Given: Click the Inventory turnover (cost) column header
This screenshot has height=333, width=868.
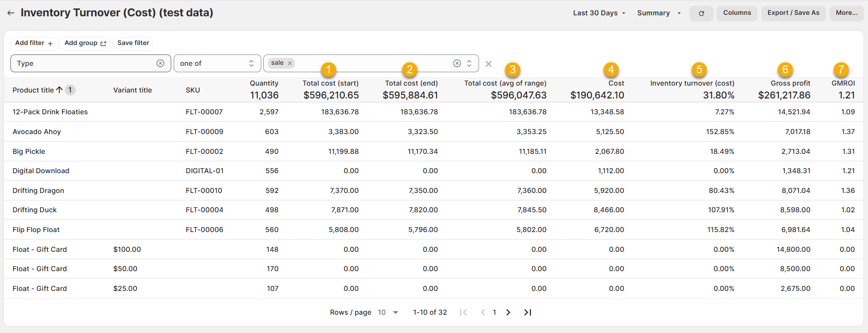Looking at the screenshot, I should coord(692,83).
